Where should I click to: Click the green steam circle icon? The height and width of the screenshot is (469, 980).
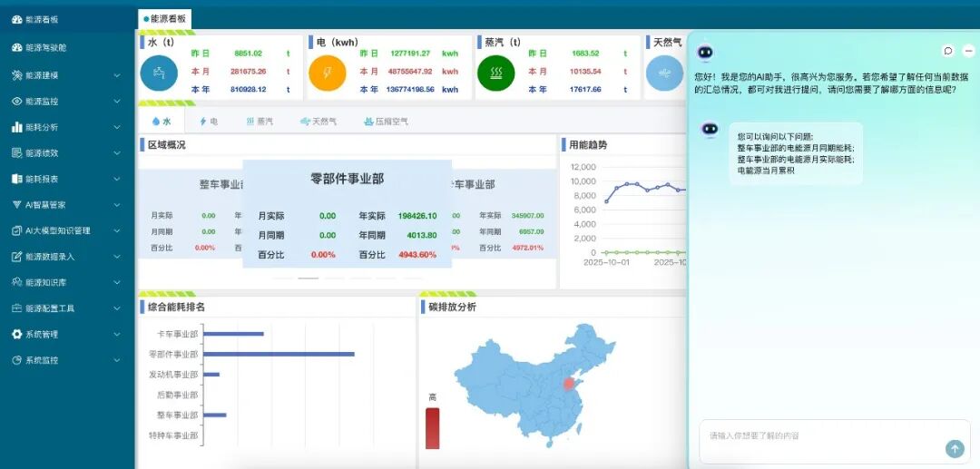tap(496, 73)
